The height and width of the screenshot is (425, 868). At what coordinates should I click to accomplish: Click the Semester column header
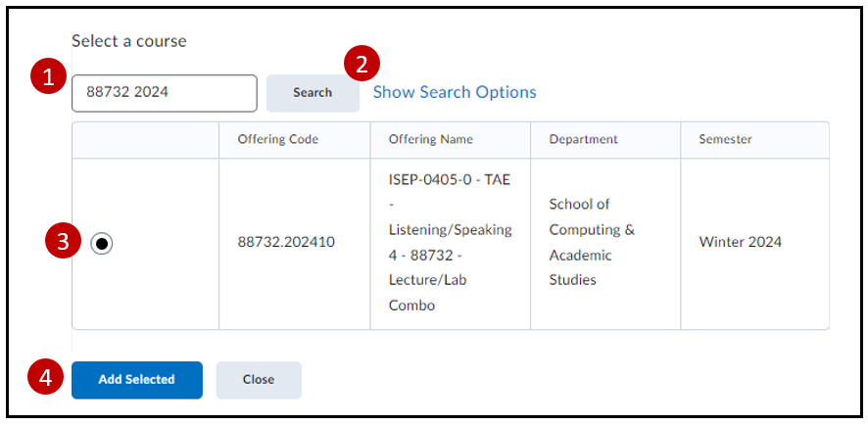(x=725, y=139)
